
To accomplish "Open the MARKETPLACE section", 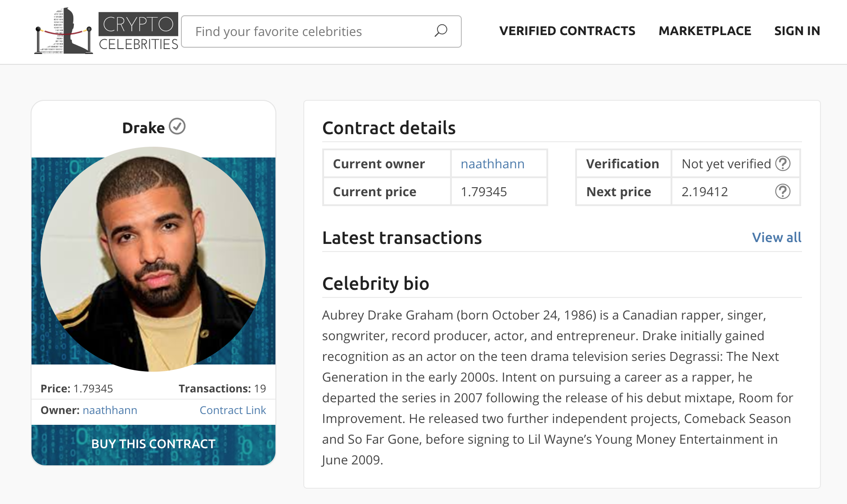I will point(704,31).
